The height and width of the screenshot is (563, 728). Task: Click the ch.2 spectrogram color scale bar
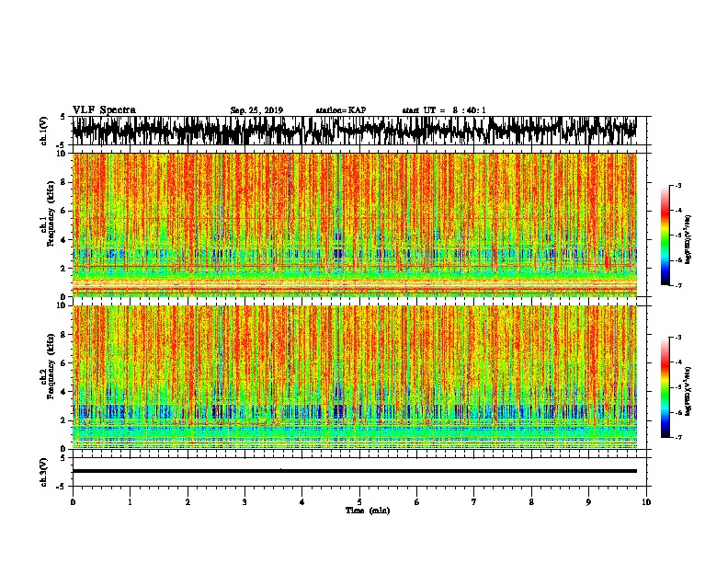click(665, 387)
